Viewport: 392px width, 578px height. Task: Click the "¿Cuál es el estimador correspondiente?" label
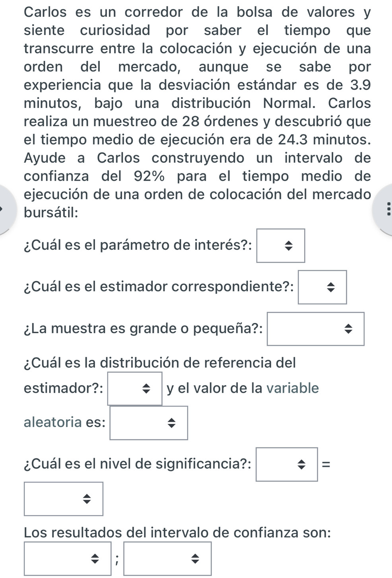(x=159, y=287)
